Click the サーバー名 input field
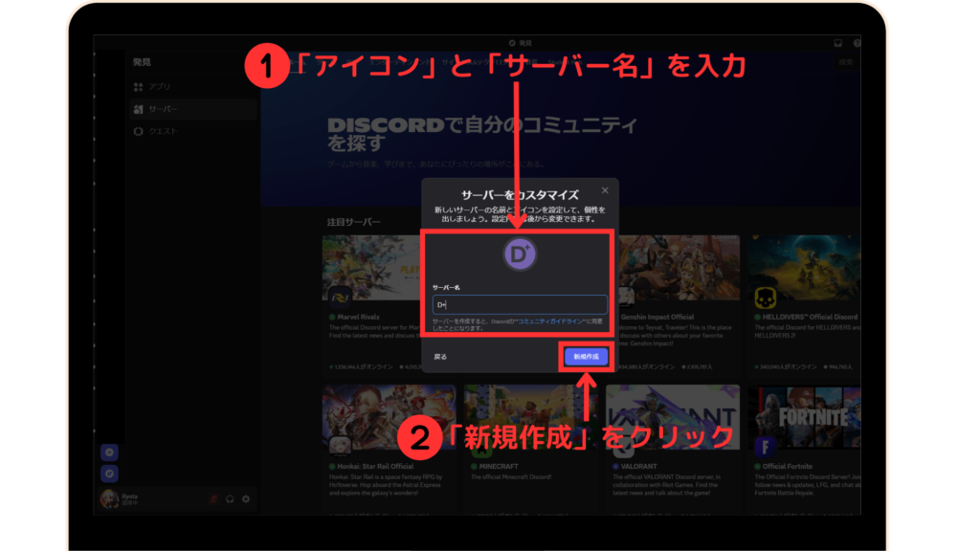 520,304
